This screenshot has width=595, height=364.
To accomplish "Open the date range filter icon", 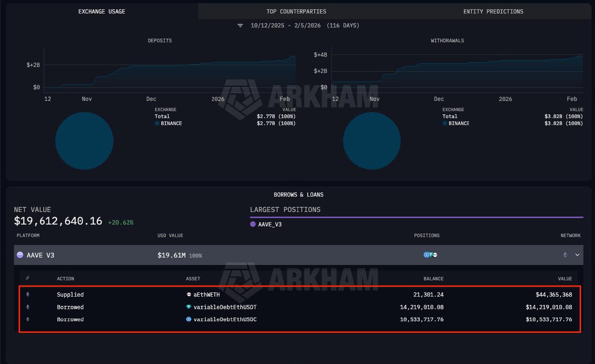I will 240,26.
